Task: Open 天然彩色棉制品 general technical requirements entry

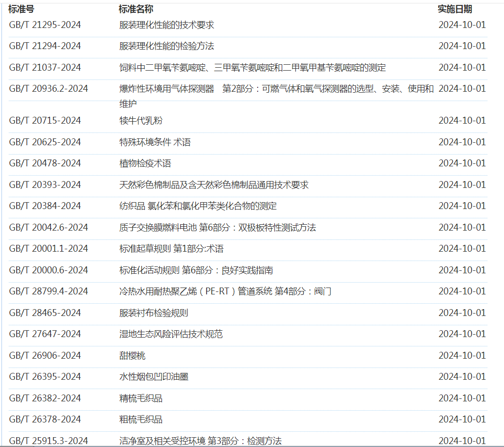Action: pyautogui.click(x=214, y=185)
